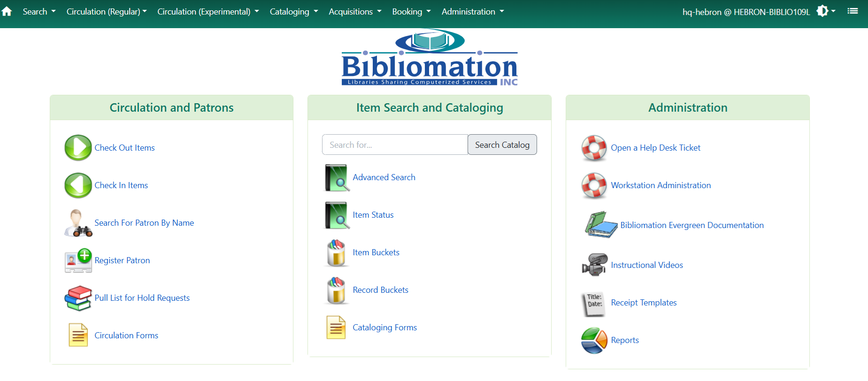Open the Booking menu

pyautogui.click(x=411, y=12)
